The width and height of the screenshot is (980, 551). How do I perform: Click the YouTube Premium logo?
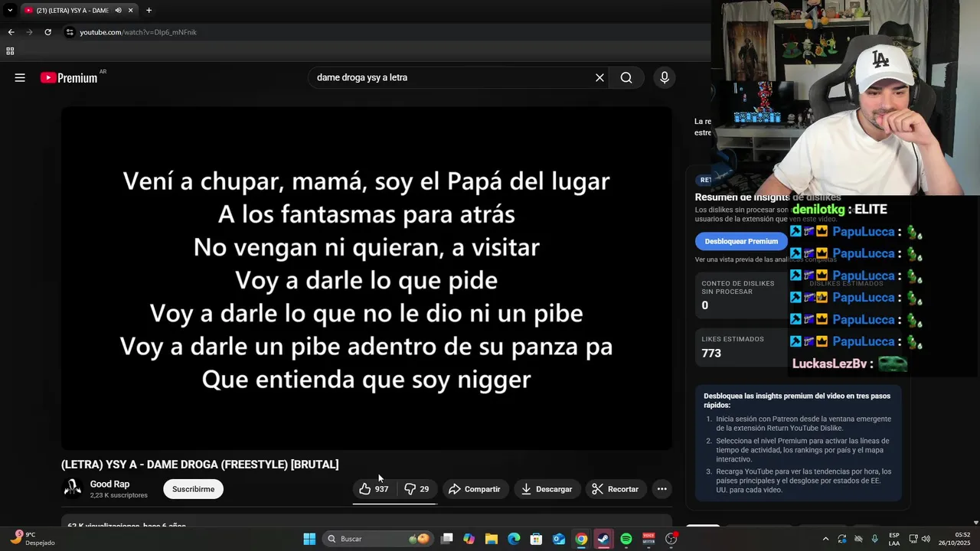(x=70, y=77)
